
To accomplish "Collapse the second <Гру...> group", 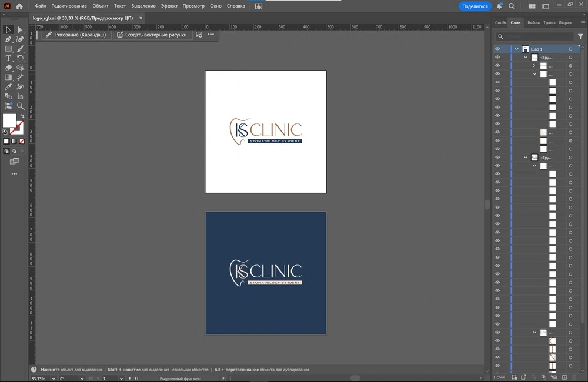I will pyautogui.click(x=526, y=158).
